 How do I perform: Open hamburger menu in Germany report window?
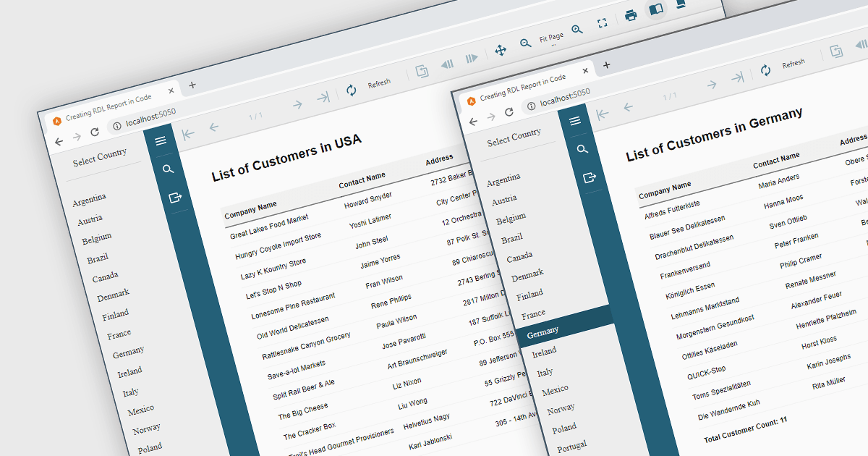point(575,121)
